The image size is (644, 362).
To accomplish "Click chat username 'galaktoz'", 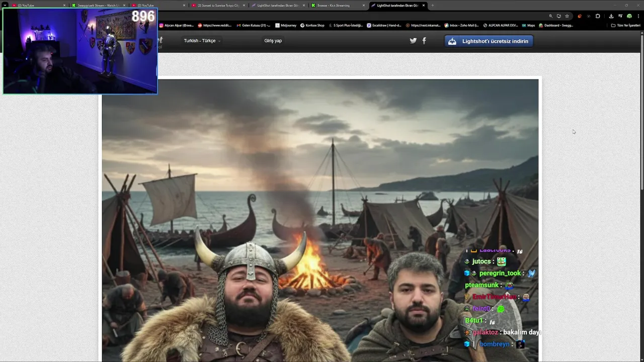I will tap(485, 332).
